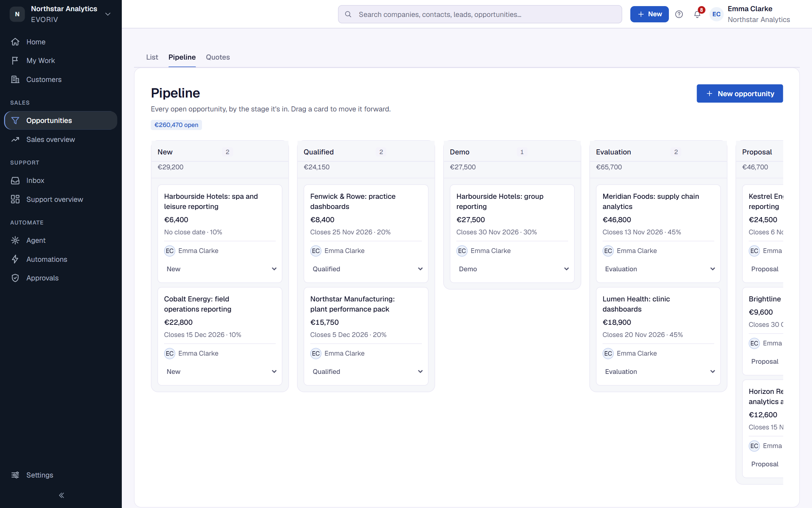Collapse the sidebar with double chevron
This screenshot has width=812, height=508.
61,495
